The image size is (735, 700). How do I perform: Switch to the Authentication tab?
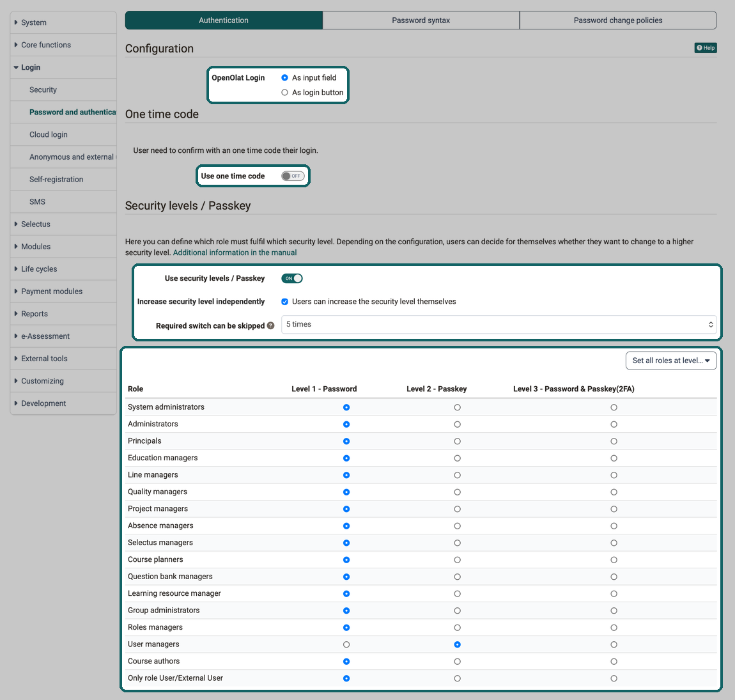pyautogui.click(x=224, y=20)
